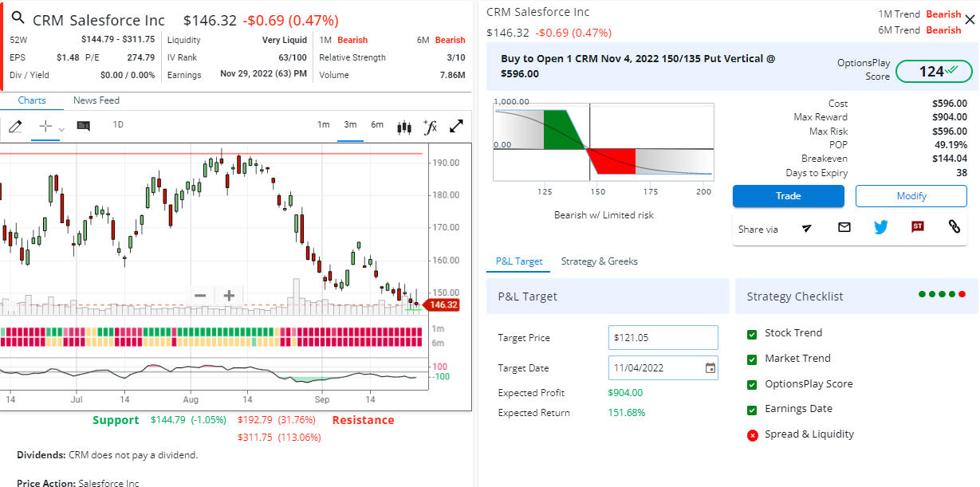Image resolution: width=980 pixels, height=487 pixels.
Task: Share via the paper plane icon
Action: [807, 228]
